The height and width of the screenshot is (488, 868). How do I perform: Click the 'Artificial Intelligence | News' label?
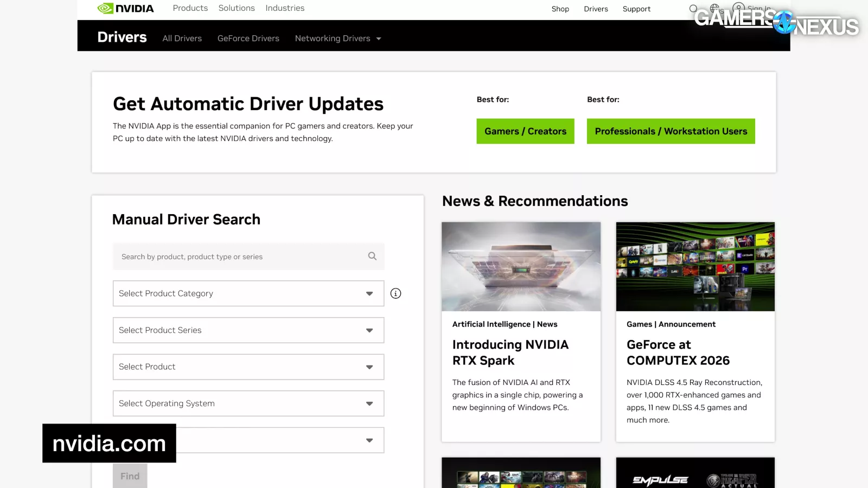[x=505, y=324]
